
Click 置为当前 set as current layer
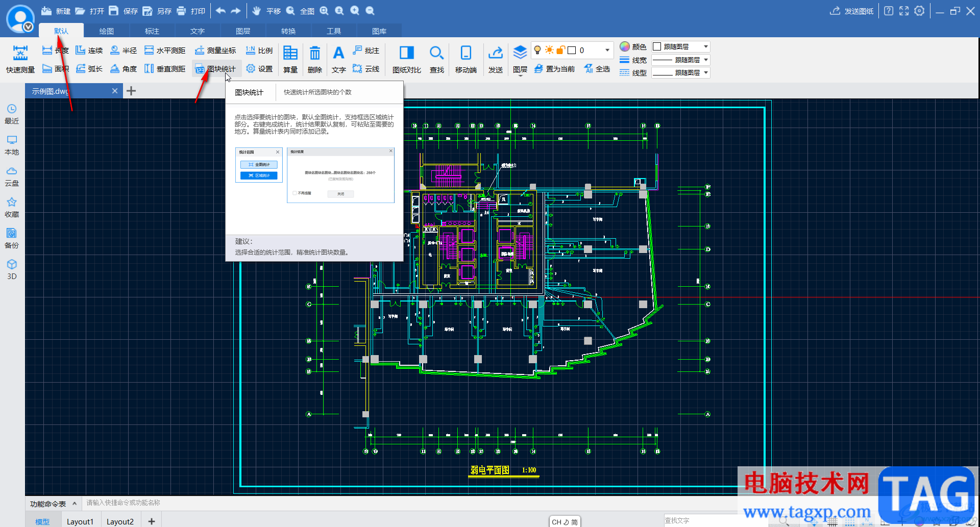coord(554,69)
